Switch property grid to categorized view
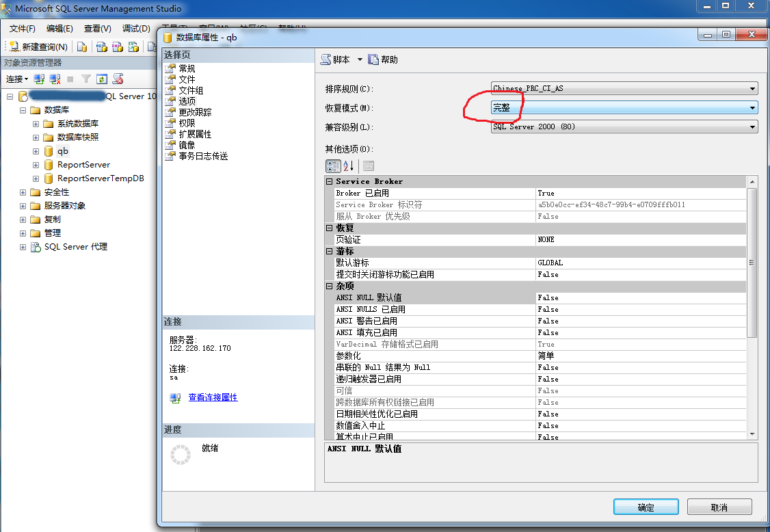Viewport: 770px width, 532px height. 333,166
